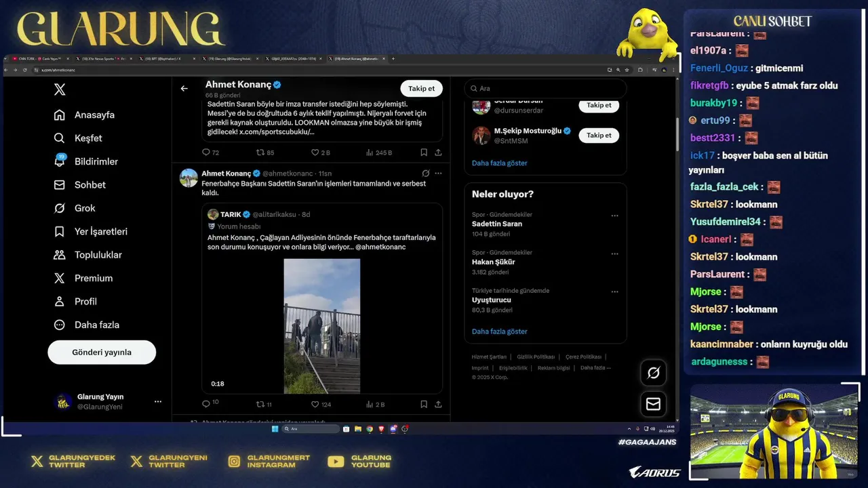Click the Ara search field on X
This screenshot has width=868, height=488.
[545, 88]
